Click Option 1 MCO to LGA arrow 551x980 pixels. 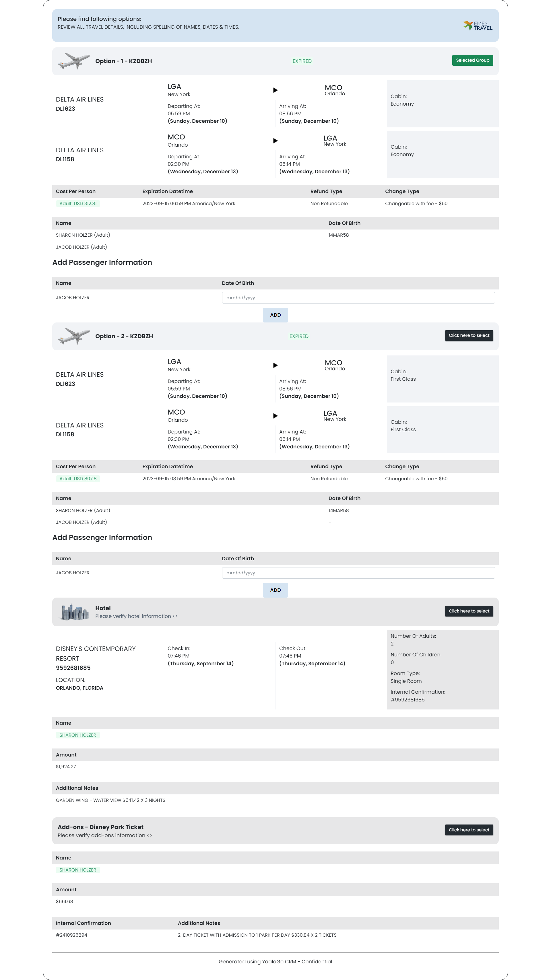point(275,141)
